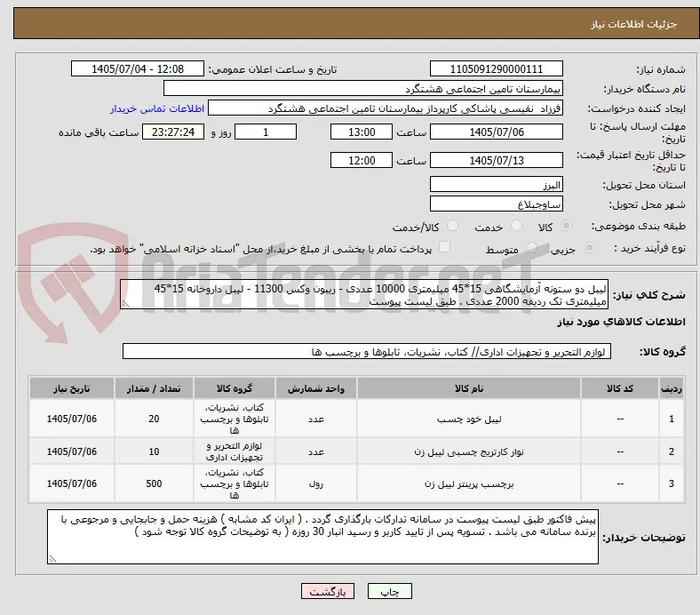Click the province field البرز
The width and height of the screenshot is (700, 615).
coord(496,185)
